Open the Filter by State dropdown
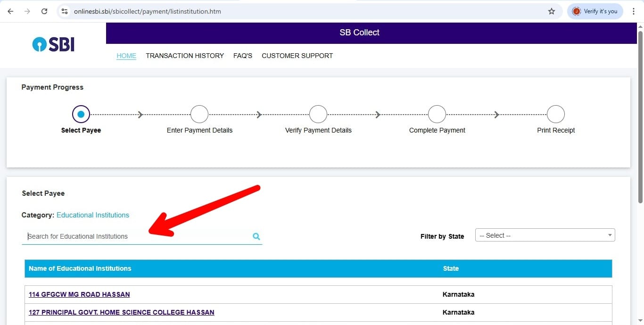644x325 pixels. [545, 235]
